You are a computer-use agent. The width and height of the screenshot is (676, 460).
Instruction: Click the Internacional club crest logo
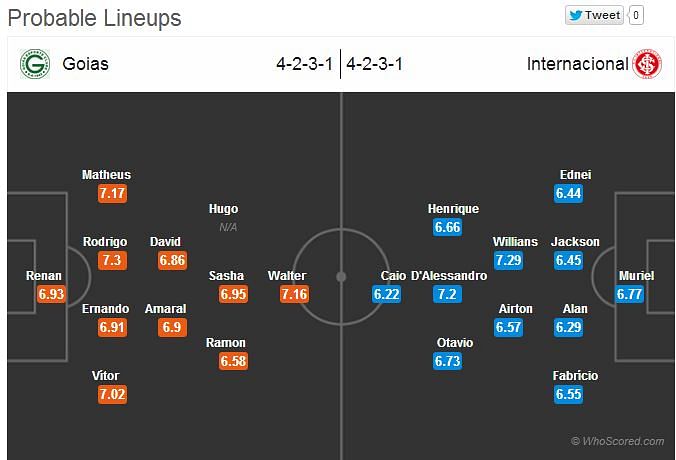point(647,64)
